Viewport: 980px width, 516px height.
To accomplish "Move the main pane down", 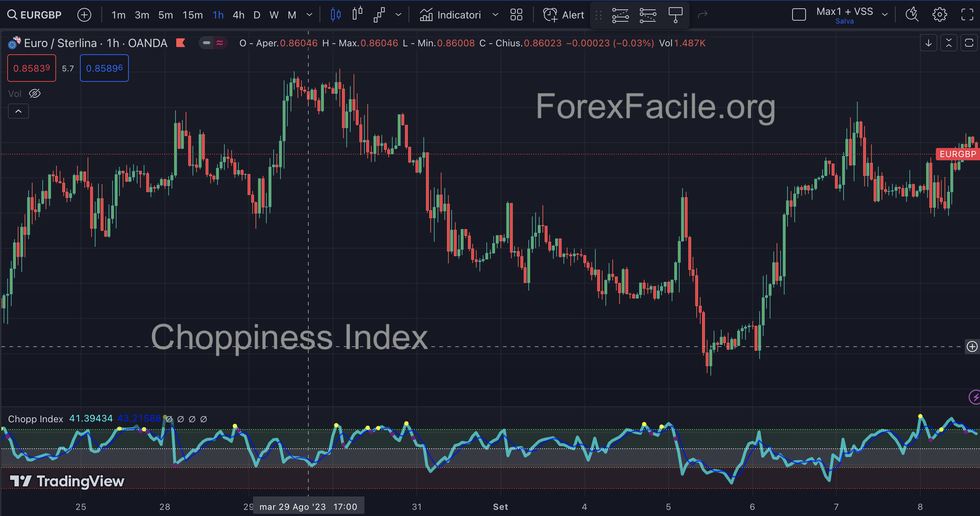I will click(x=929, y=43).
